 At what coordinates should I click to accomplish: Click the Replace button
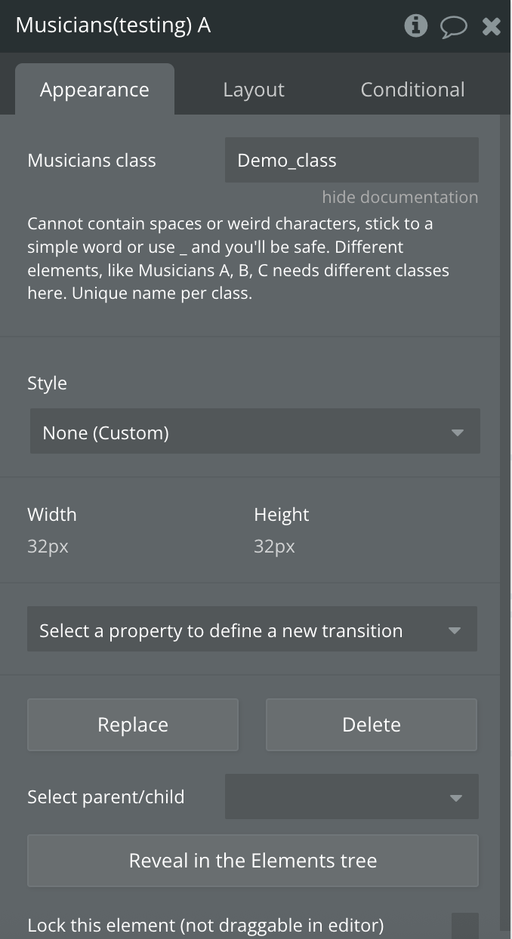click(133, 725)
